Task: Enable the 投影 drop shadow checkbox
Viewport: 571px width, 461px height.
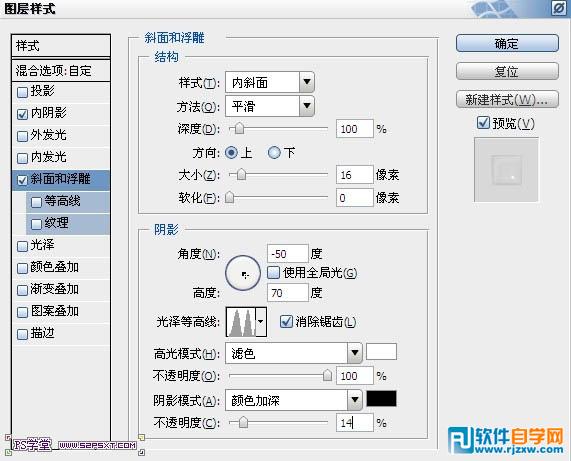Action: pyautogui.click(x=23, y=92)
